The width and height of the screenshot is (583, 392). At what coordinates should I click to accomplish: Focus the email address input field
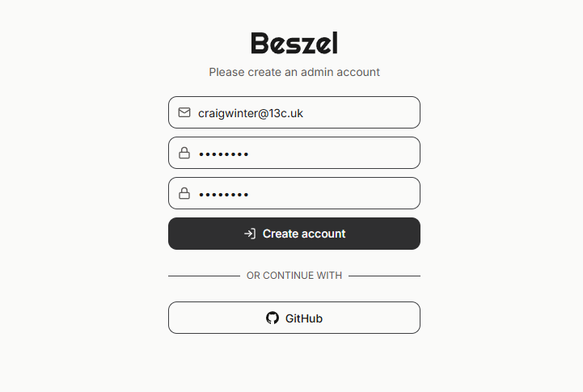[x=356, y=112]
